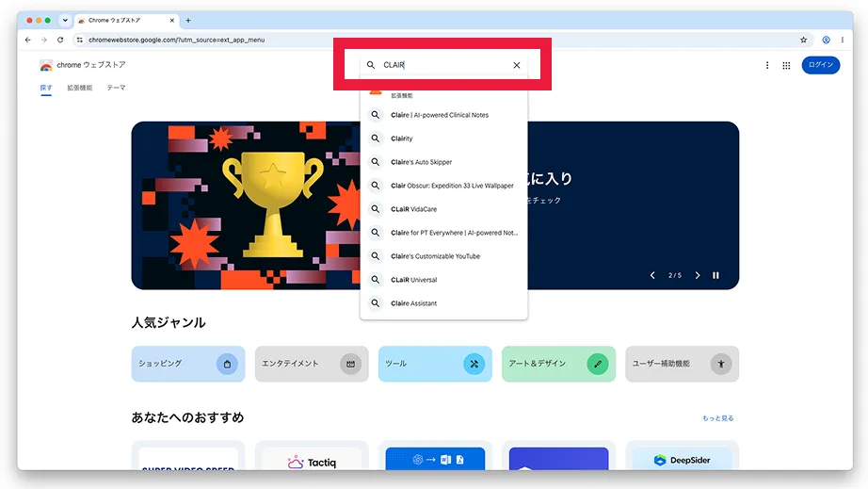Click the CLAIR search input field

tap(444, 65)
